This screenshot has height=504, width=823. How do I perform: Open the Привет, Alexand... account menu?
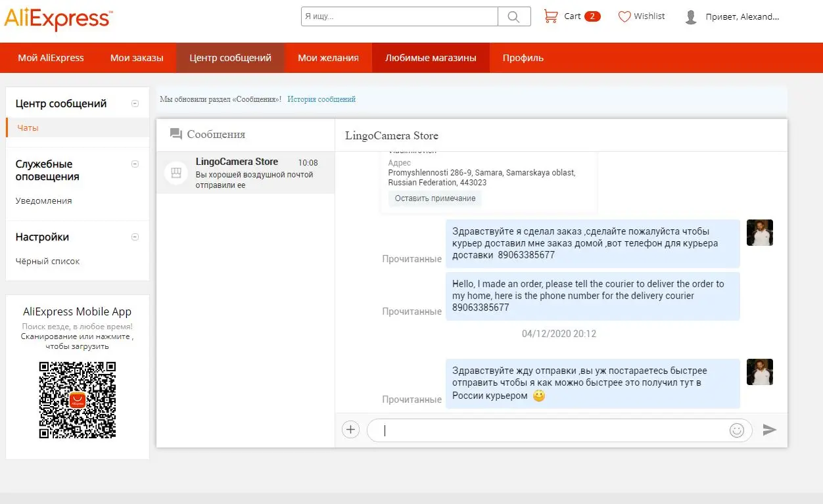click(x=742, y=17)
